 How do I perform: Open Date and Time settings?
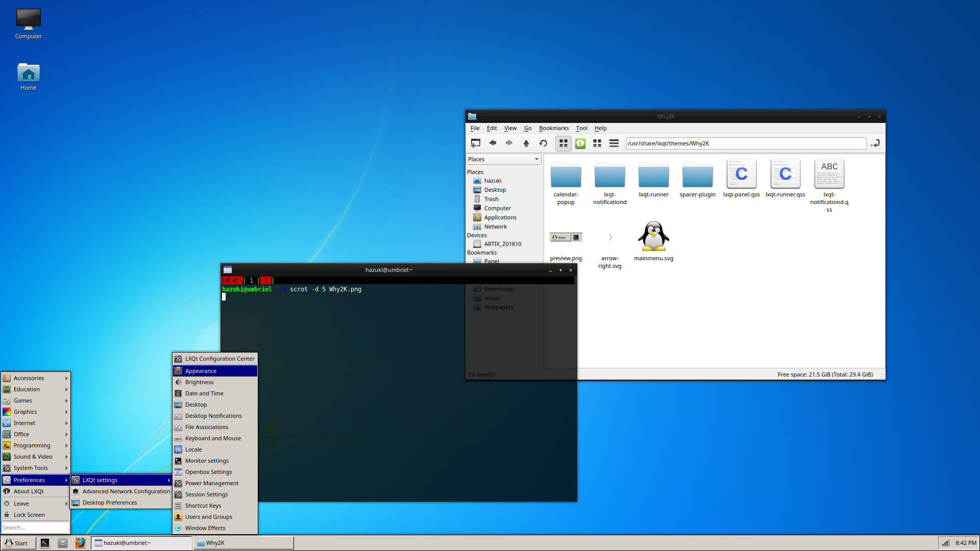(x=215, y=393)
